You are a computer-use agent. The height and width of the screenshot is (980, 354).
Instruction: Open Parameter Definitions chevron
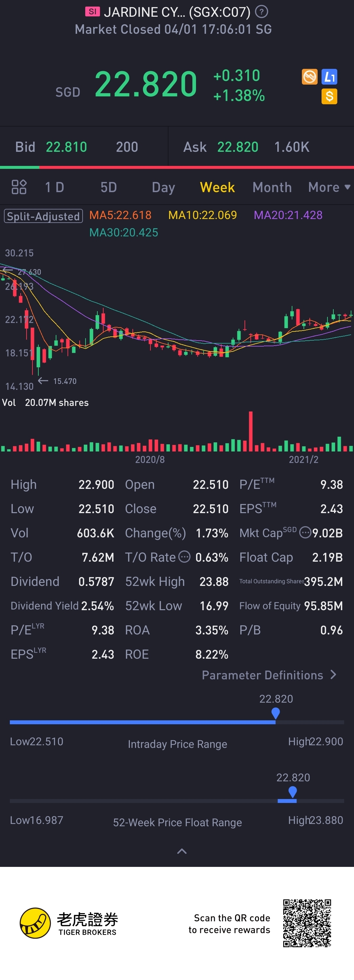click(333, 674)
